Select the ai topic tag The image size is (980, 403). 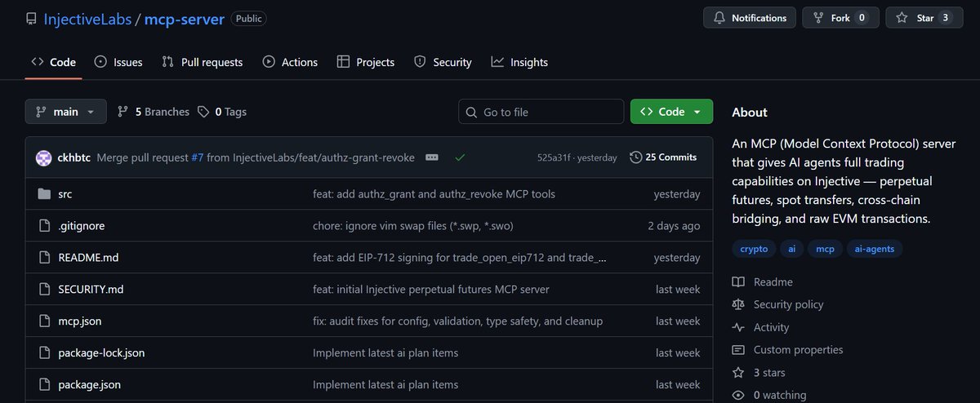pyautogui.click(x=791, y=249)
